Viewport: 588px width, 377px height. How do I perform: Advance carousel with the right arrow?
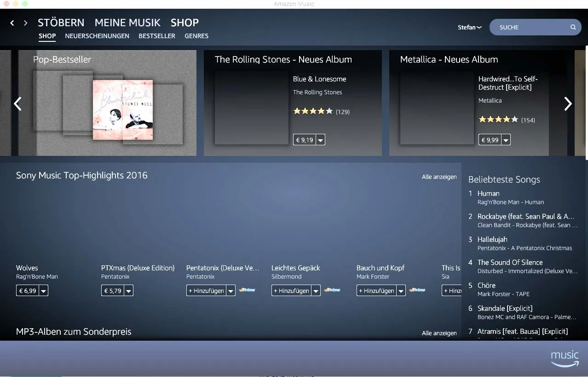[568, 104]
